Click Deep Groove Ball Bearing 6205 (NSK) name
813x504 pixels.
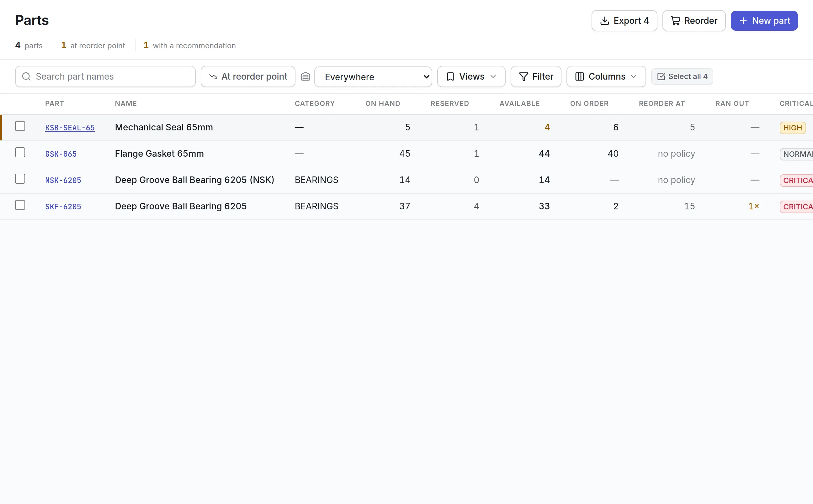(194, 180)
